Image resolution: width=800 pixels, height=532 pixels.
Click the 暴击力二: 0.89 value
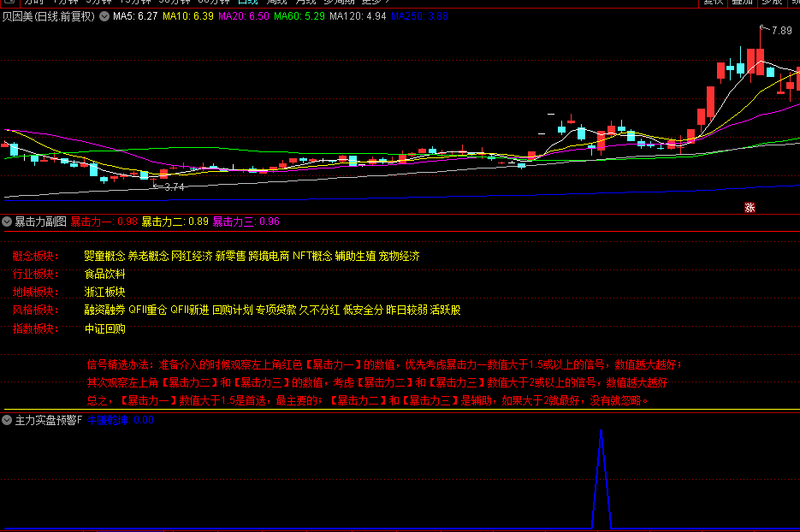(175, 222)
